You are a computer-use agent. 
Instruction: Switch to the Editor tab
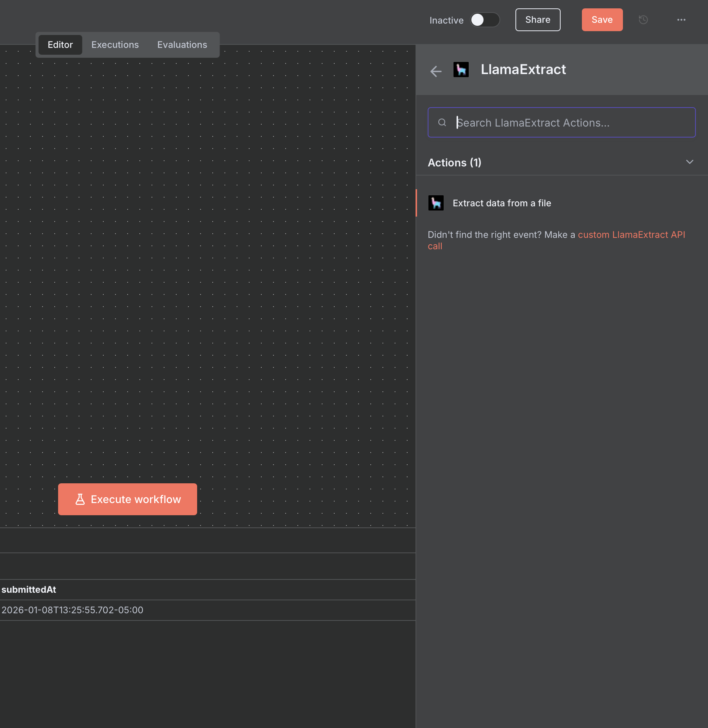coord(60,45)
